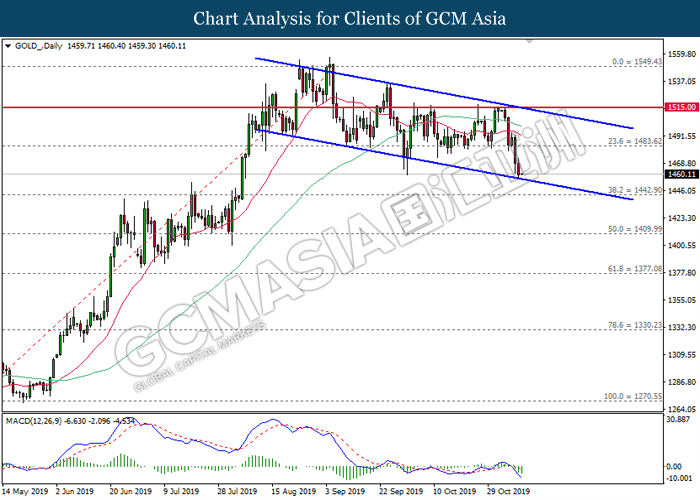Click the red 1515.00 price label
700x500 pixels.
[681, 107]
